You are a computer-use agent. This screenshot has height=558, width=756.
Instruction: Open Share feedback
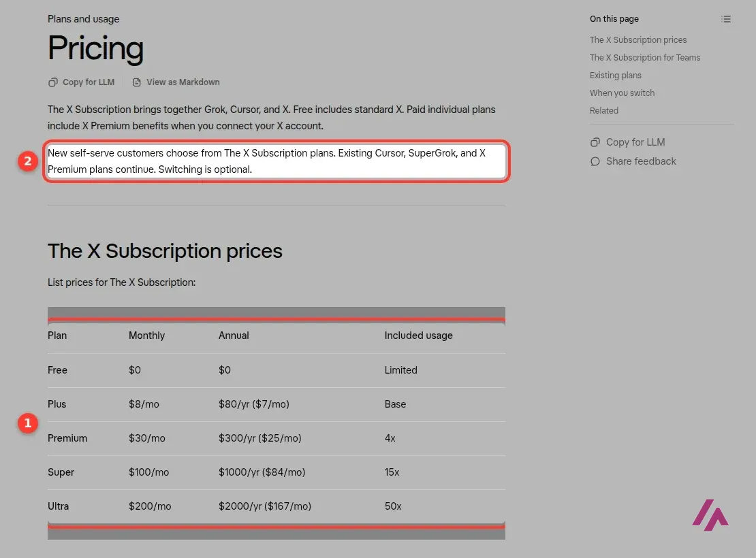(641, 161)
